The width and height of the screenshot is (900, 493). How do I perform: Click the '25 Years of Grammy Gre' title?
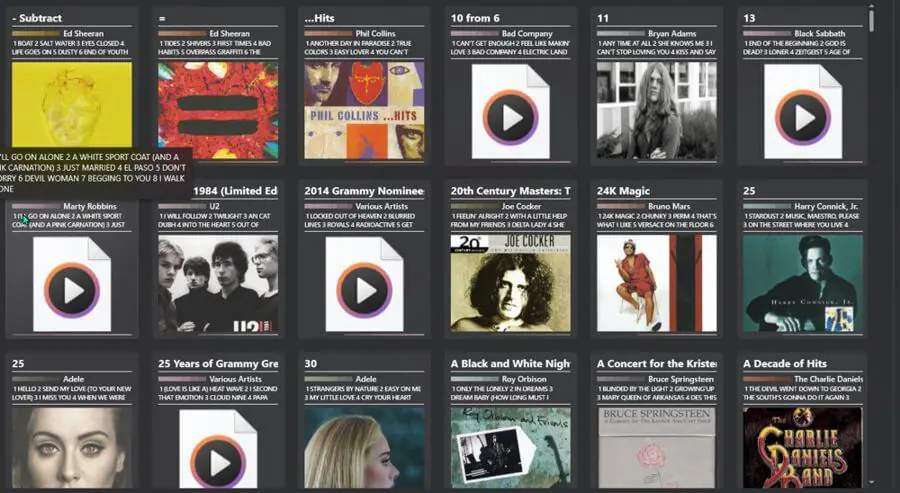click(218, 363)
